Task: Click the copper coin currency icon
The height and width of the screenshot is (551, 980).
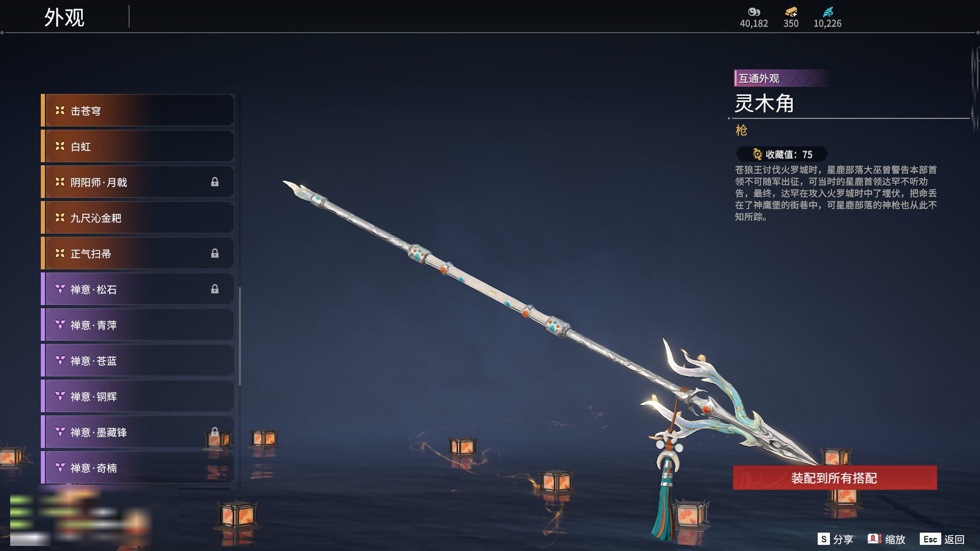Action: pos(754,12)
